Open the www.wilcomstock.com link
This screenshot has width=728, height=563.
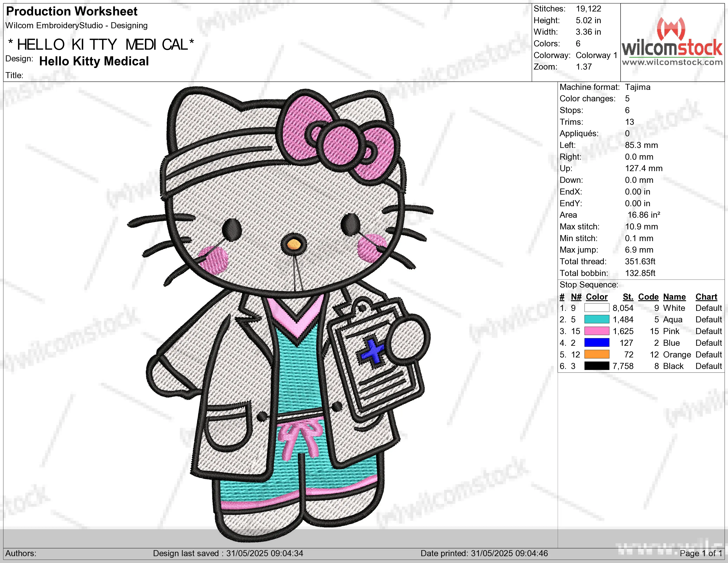pos(672,62)
